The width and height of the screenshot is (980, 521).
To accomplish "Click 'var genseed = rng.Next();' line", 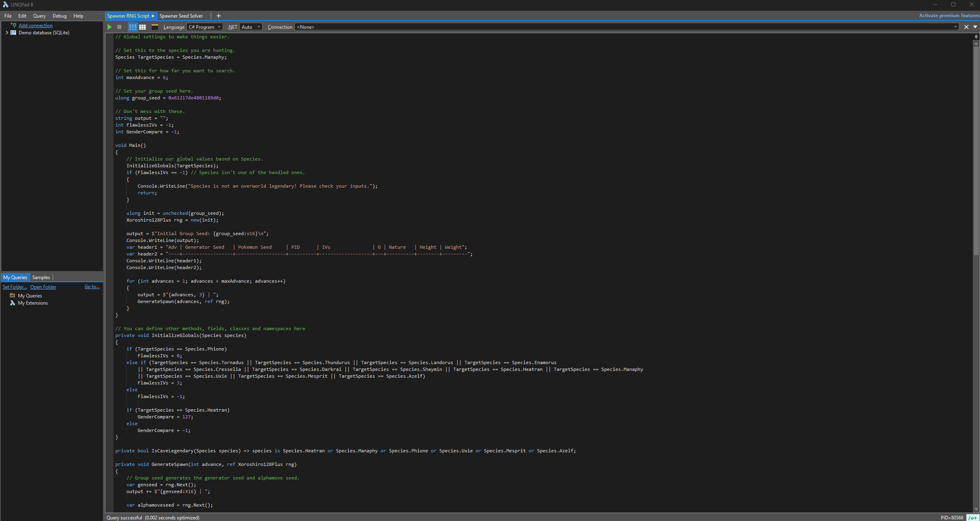I will click(x=161, y=485).
